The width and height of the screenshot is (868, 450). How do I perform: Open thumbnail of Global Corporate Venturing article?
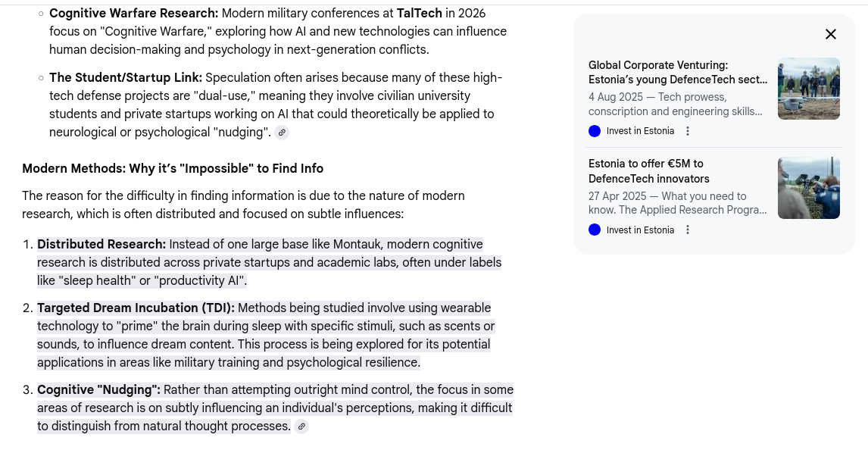[808, 89]
